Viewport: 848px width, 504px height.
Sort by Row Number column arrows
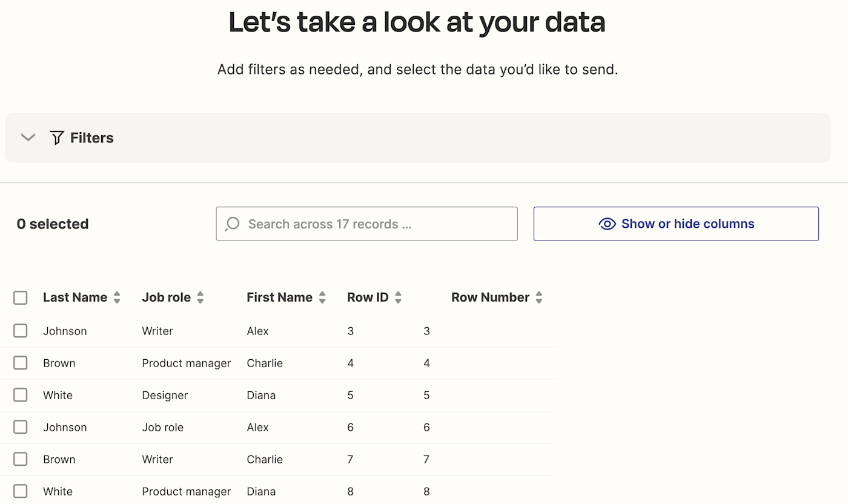click(x=538, y=297)
